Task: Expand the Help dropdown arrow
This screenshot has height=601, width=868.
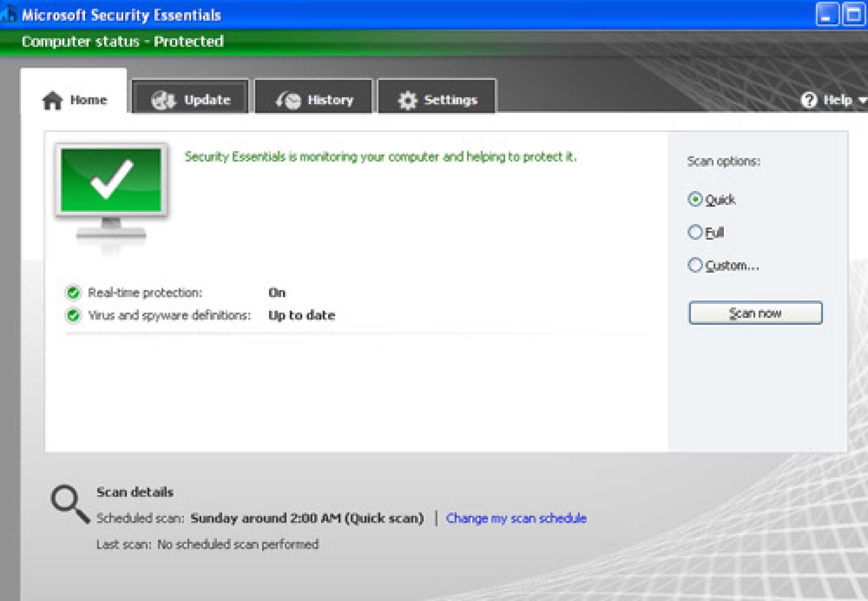Action: pyautogui.click(x=862, y=101)
